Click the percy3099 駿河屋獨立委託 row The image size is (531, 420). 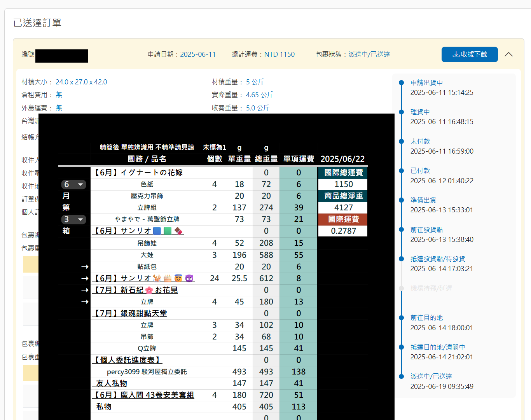[147, 372]
